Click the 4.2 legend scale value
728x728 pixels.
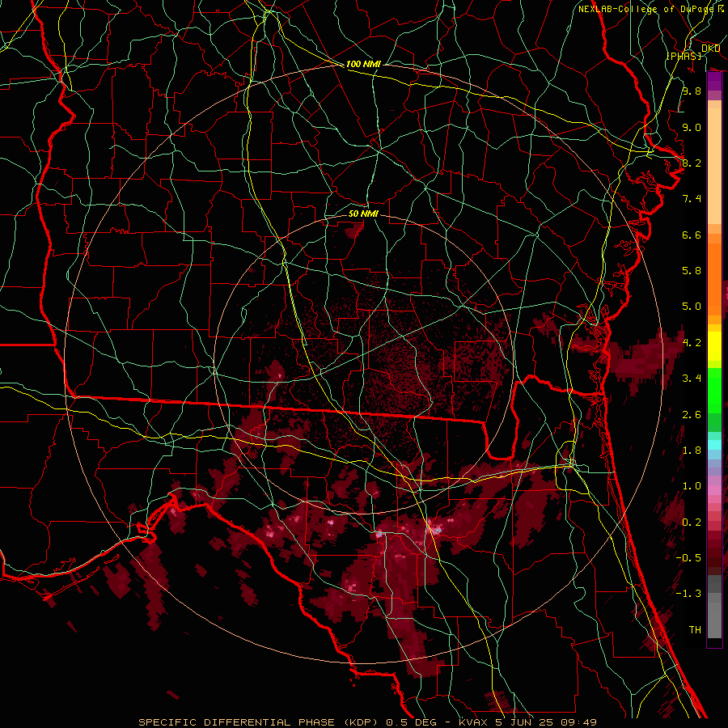(692, 343)
